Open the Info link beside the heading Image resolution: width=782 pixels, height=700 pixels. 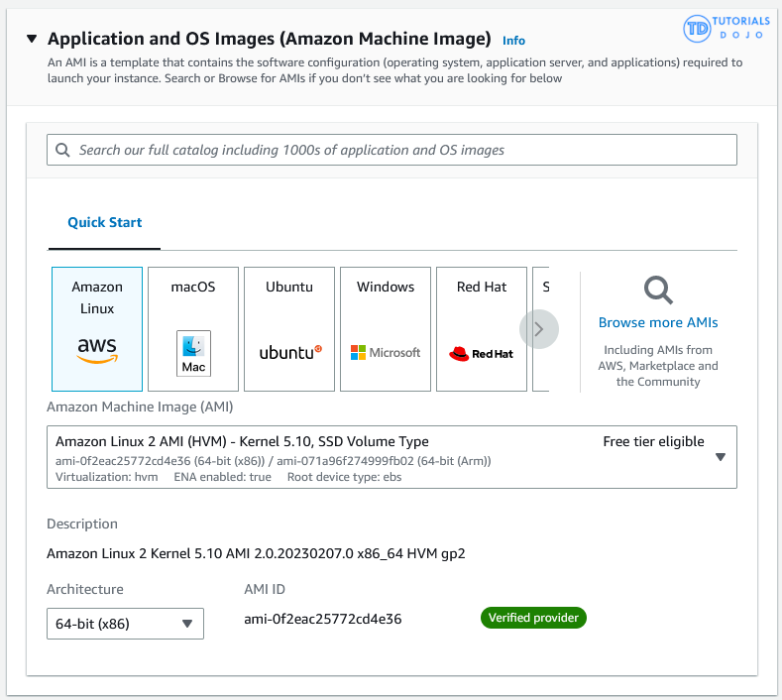[x=513, y=41]
